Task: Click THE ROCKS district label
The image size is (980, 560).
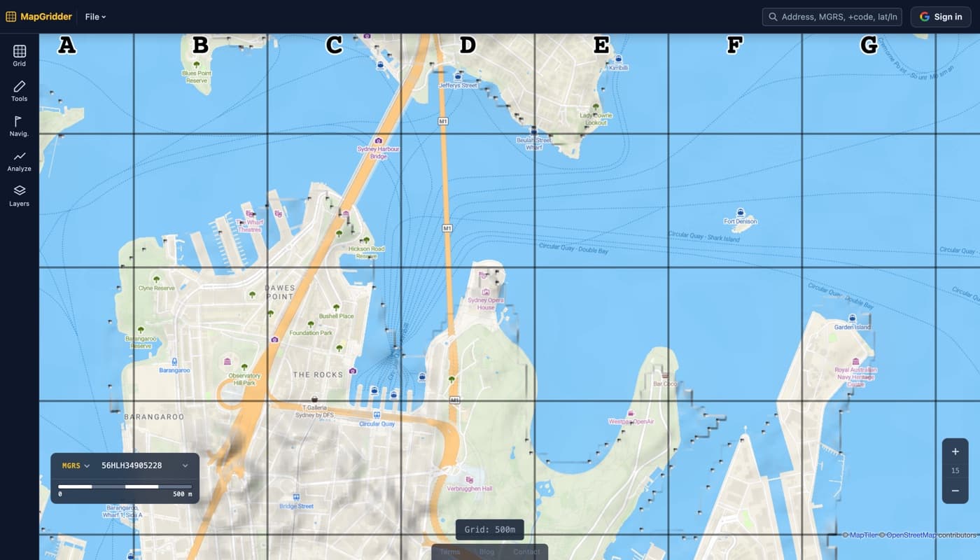Action: point(318,374)
